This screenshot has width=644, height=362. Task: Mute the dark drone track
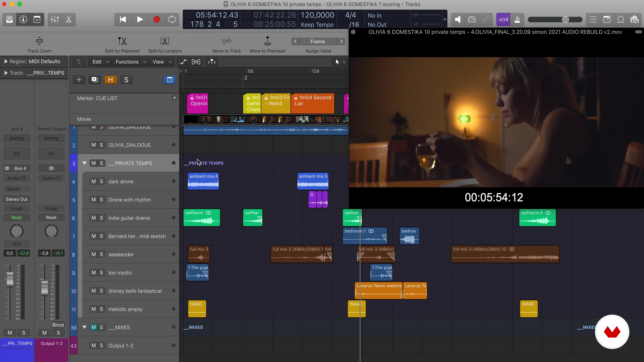pos(94,181)
